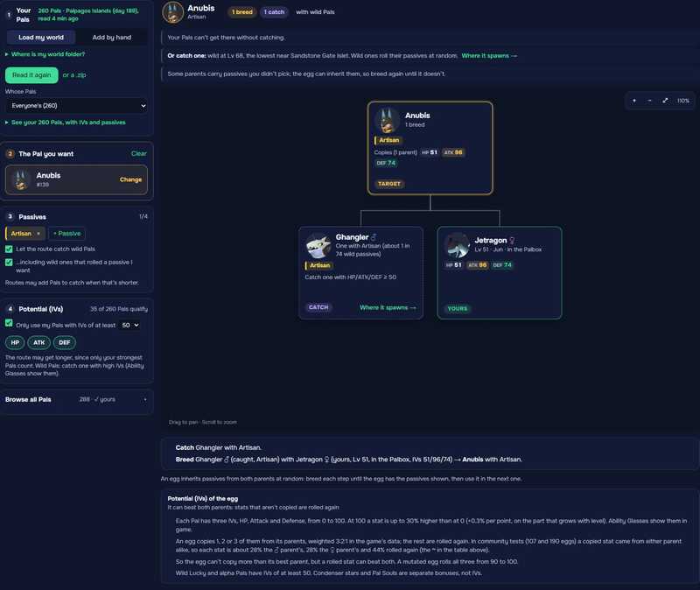
Task: Toggle the HP stat filter pill
Action: pyautogui.click(x=15, y=342)
